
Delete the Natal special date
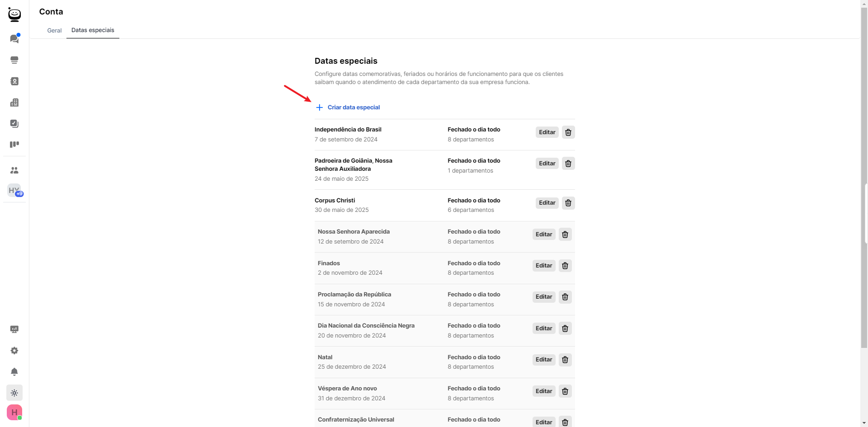(x=565, y=360)
